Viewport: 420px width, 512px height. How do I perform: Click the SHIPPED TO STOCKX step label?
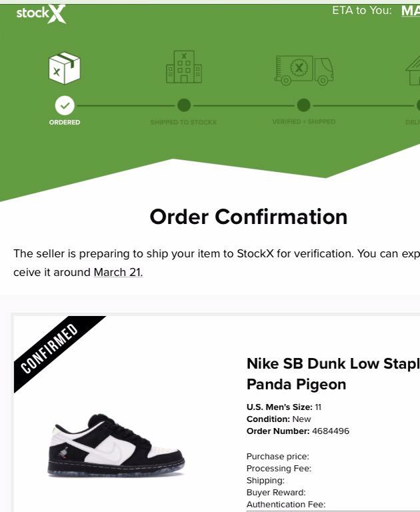[183, 122]
